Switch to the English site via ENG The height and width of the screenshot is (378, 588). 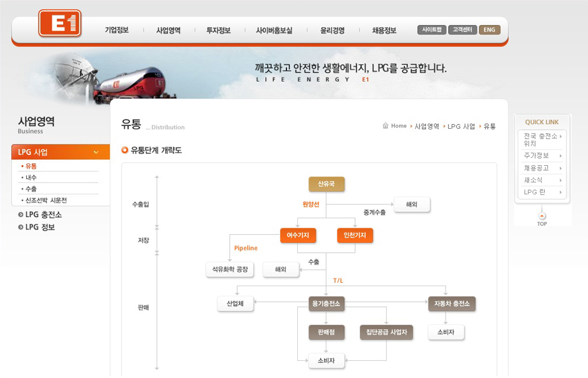(x=489, y=30)
